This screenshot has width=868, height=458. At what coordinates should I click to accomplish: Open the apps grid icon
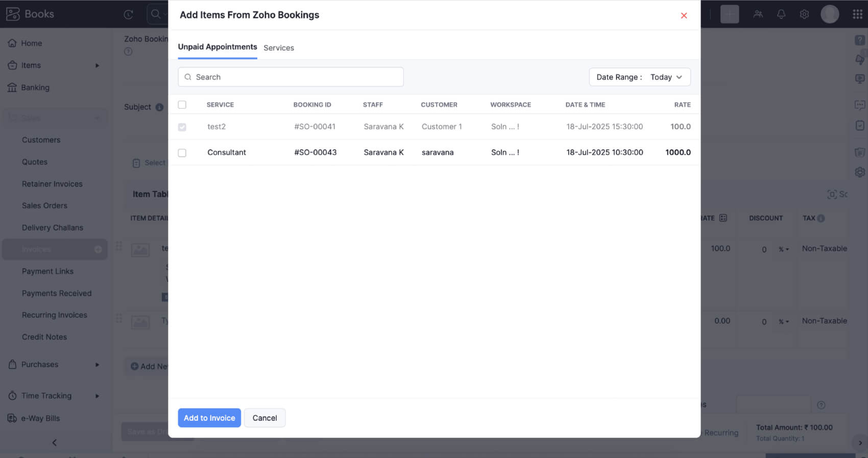coord(858,14)
